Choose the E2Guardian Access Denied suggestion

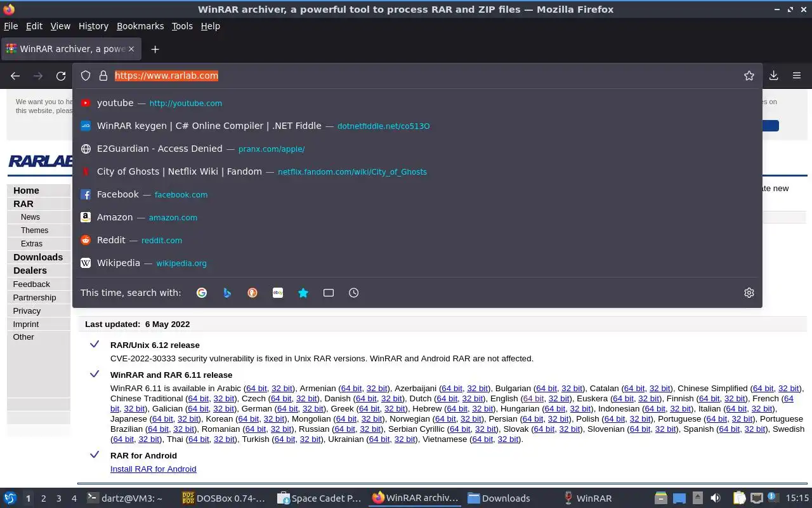pos(417,149)
